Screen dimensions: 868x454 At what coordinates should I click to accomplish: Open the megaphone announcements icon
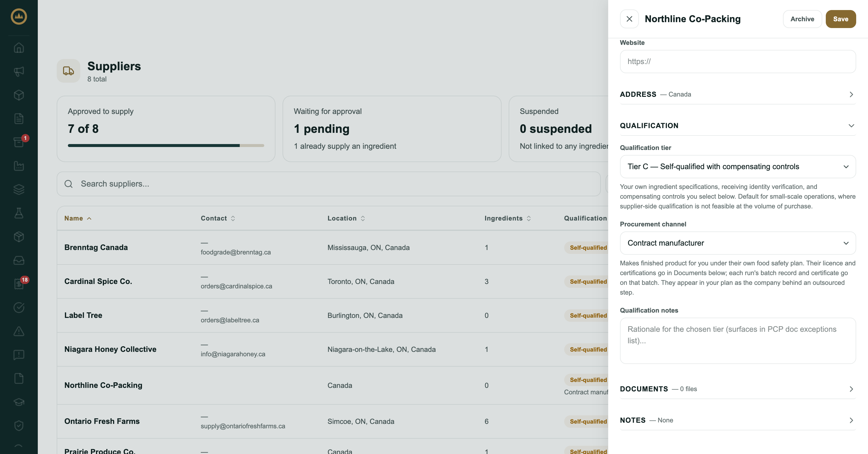[19, 71]
